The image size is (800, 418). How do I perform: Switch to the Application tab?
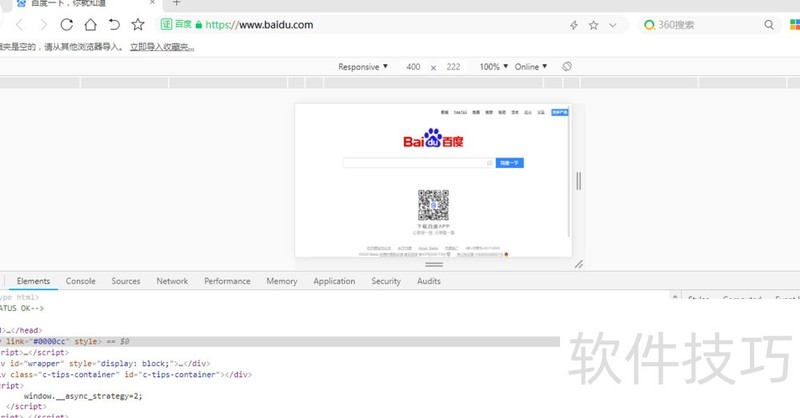coord(334,281)
